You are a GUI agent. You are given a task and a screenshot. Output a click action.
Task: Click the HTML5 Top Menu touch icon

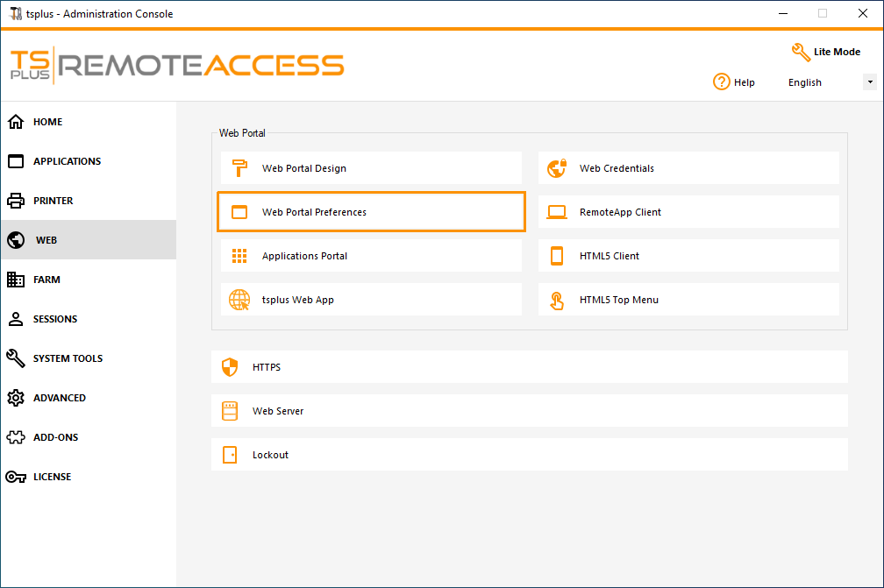[x=557, y=299]
